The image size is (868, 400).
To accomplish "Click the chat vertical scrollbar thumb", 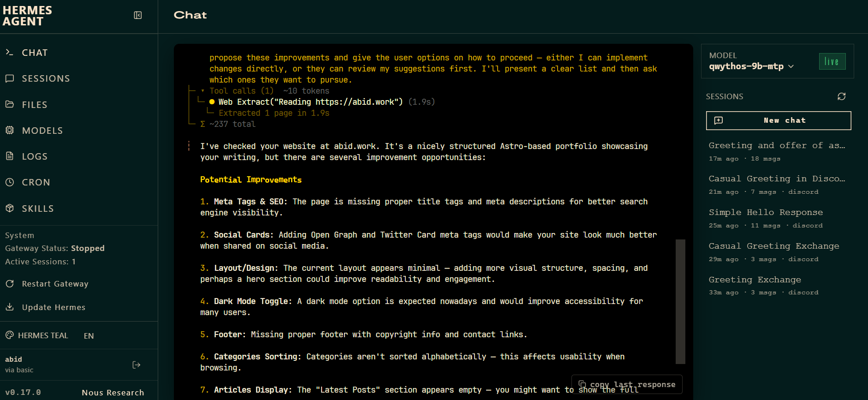I will point(680,301).
